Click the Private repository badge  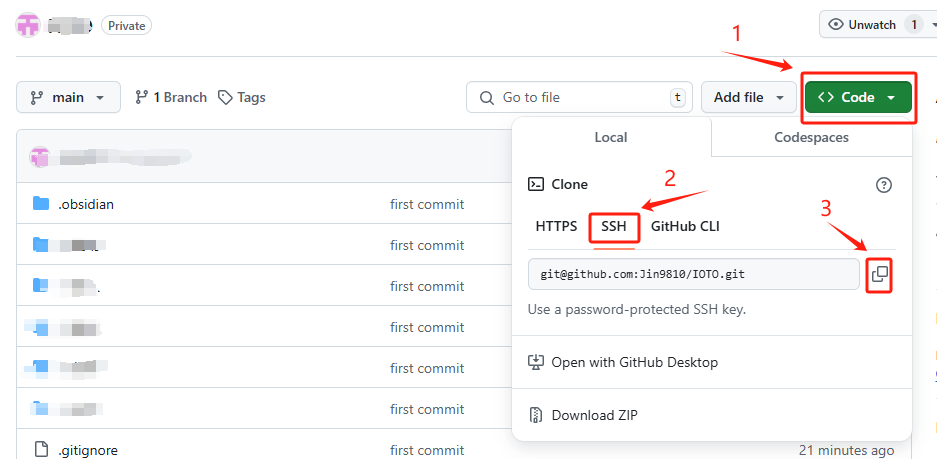click(x=127, y=26)
